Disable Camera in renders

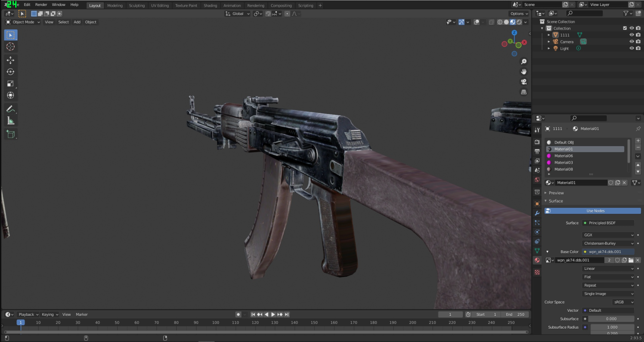pos(638,41)
